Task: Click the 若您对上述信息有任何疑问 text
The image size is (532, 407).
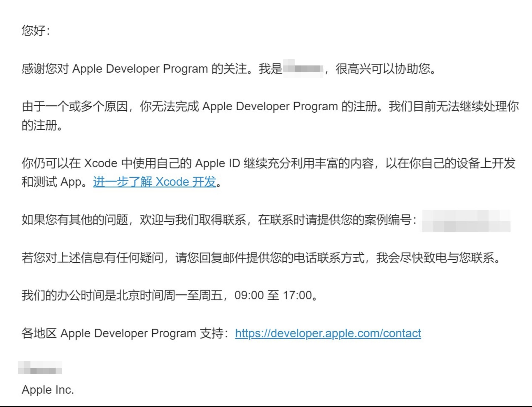Action: (93, 258)
